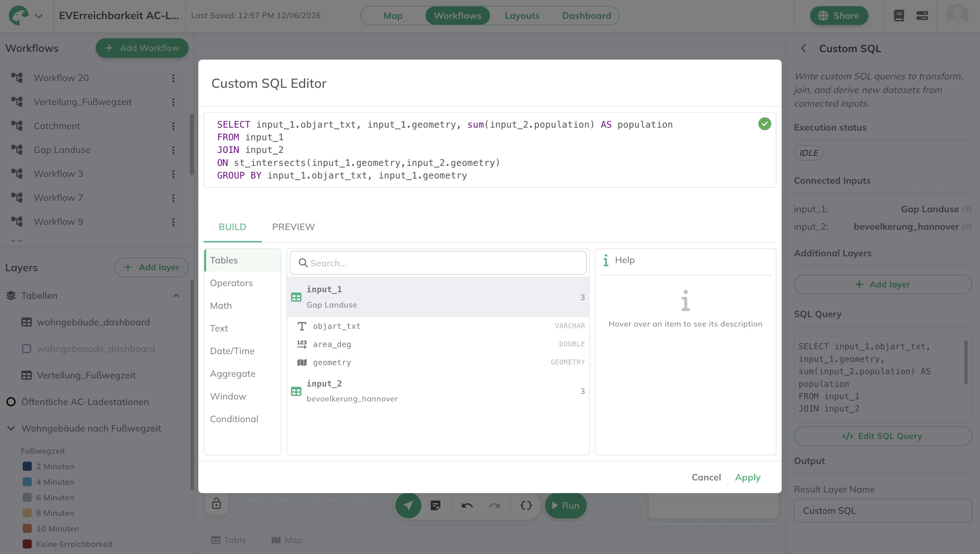
Task: Click the Keine Erreichbarkeit color swatch
Action: coord(27,544)
